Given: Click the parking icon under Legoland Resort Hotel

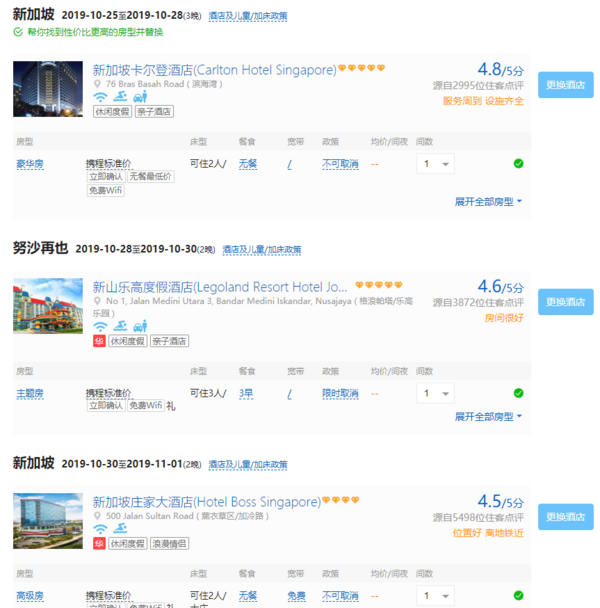Looking at the screenshot, I should [x=140, y=326].
